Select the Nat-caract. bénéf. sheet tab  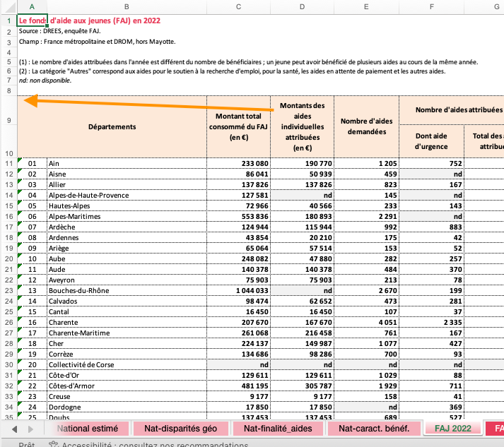point(374,428)
